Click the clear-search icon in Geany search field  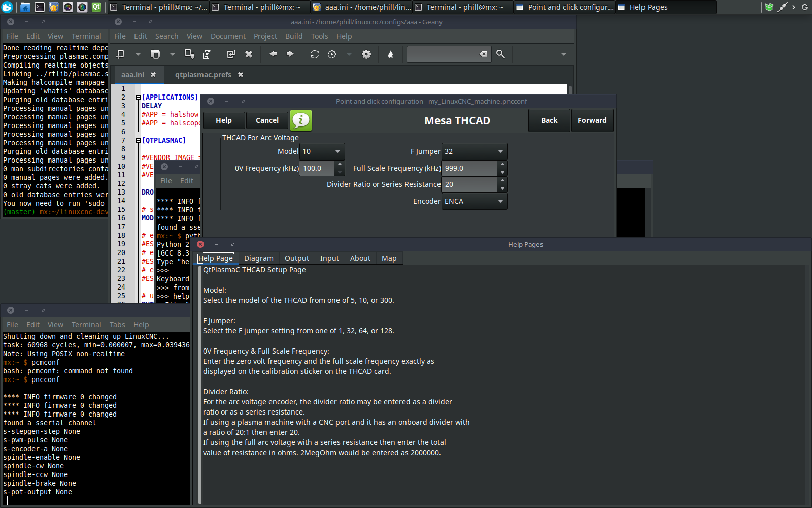pos(483,54)
